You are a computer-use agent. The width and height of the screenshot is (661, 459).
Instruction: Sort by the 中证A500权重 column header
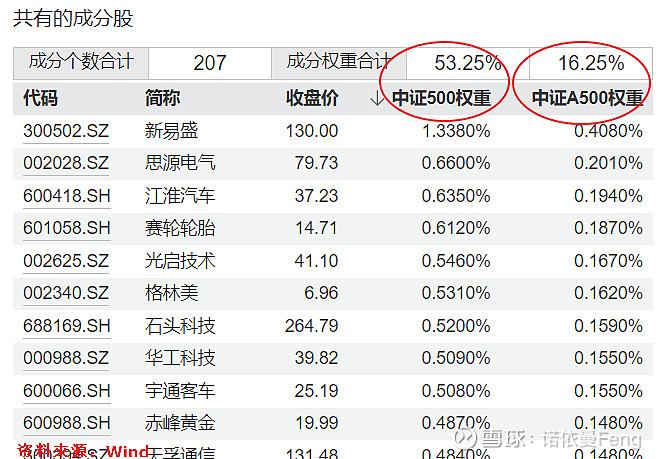coord(587,98)
